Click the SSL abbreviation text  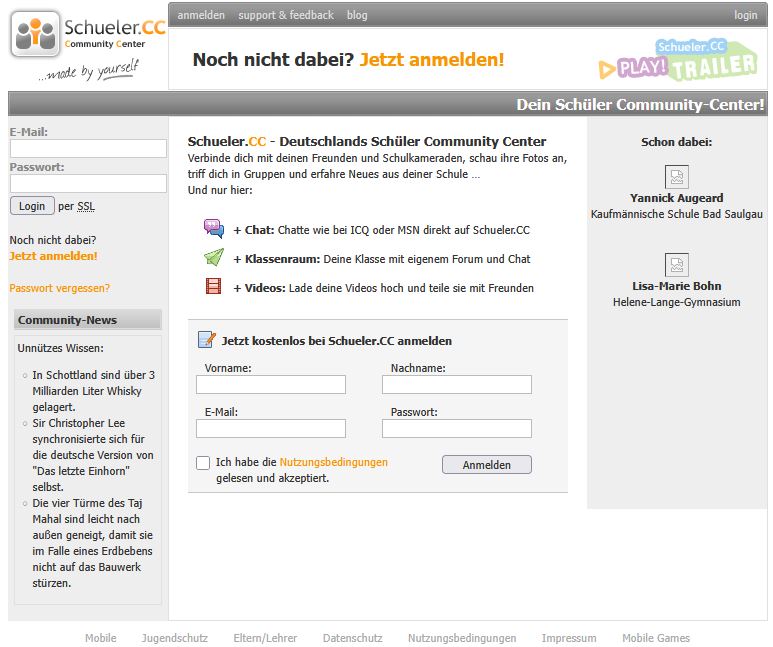pyautogui.click(x=86, y=206)
